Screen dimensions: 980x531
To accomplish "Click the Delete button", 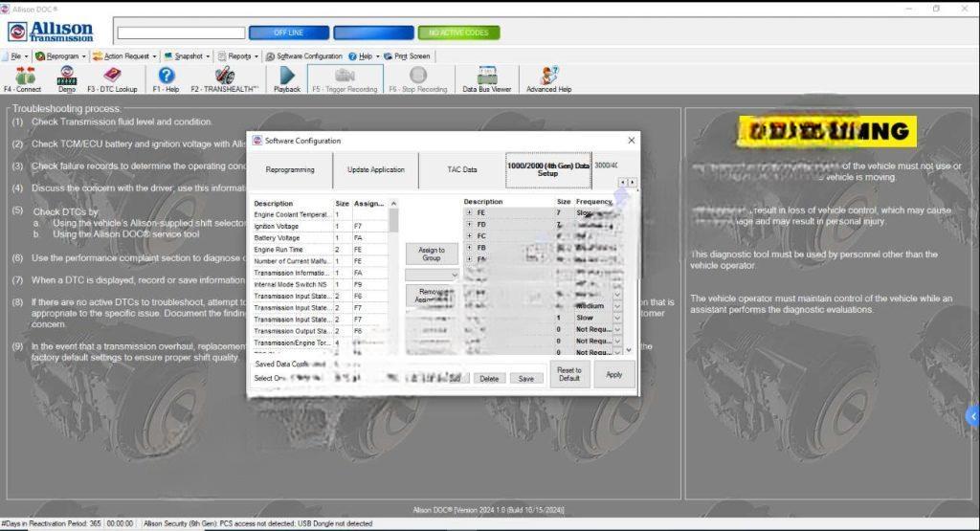I will pyautogui.click(x=489, y=379).
